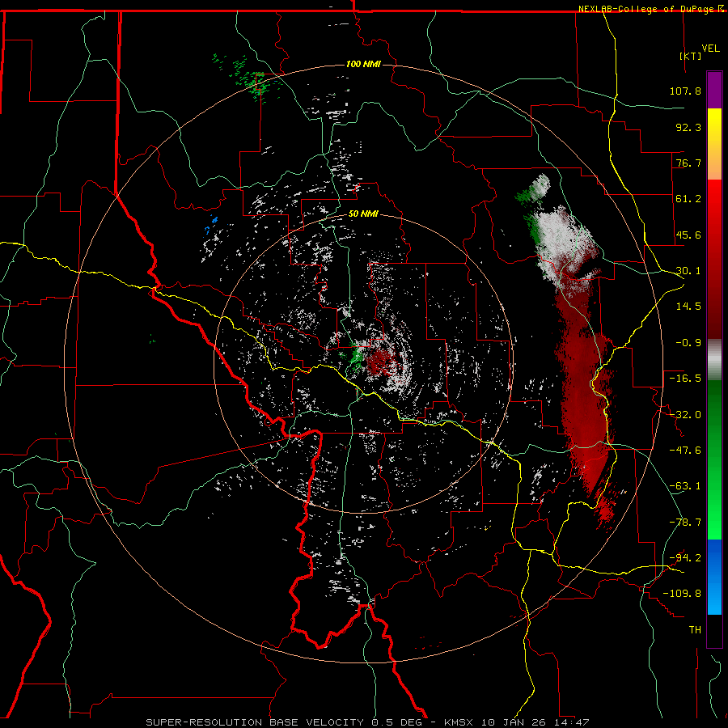Select the 45.6 scale value
Viewport: 728px width, 728px height.
coord(688,235)
